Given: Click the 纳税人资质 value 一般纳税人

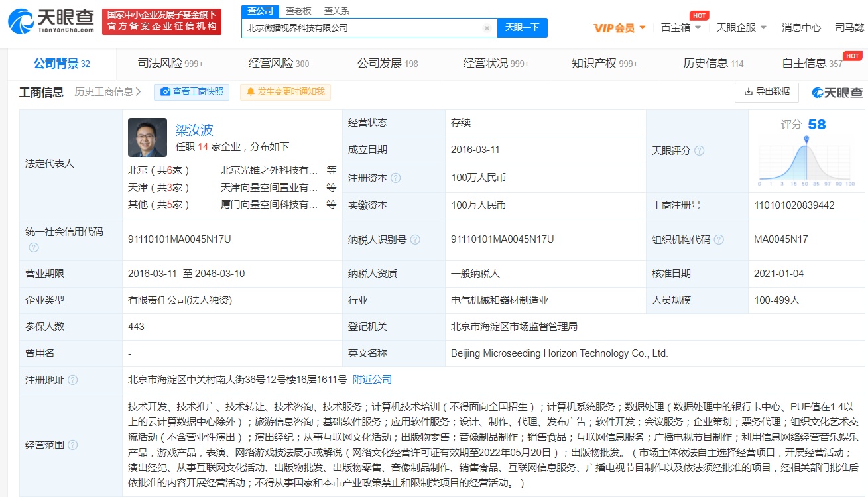Looking at the screenshot, I should coord(475,273).
